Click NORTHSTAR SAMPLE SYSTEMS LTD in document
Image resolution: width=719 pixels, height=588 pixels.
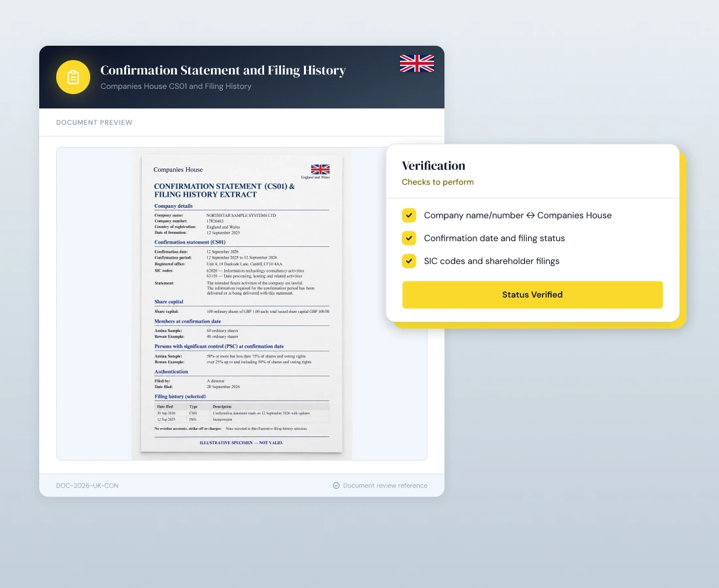(241, 215)
